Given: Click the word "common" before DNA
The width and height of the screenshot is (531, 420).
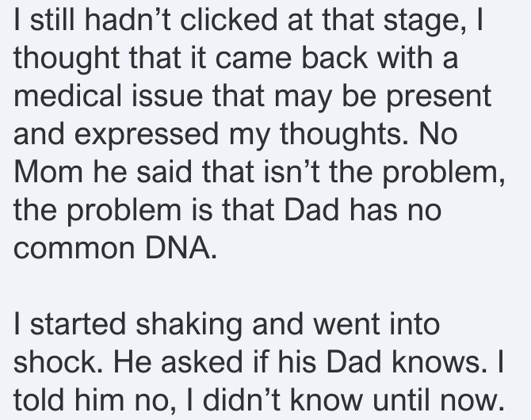Looking at the screenshot, I should 74,250.
